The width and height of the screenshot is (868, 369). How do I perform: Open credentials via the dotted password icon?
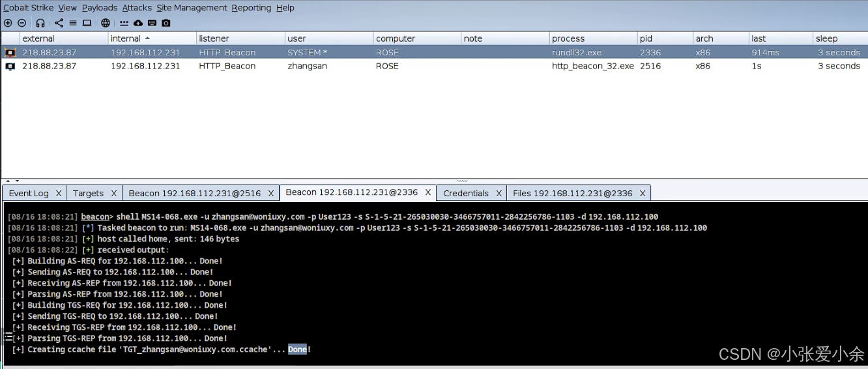click(x=124, y=23)
